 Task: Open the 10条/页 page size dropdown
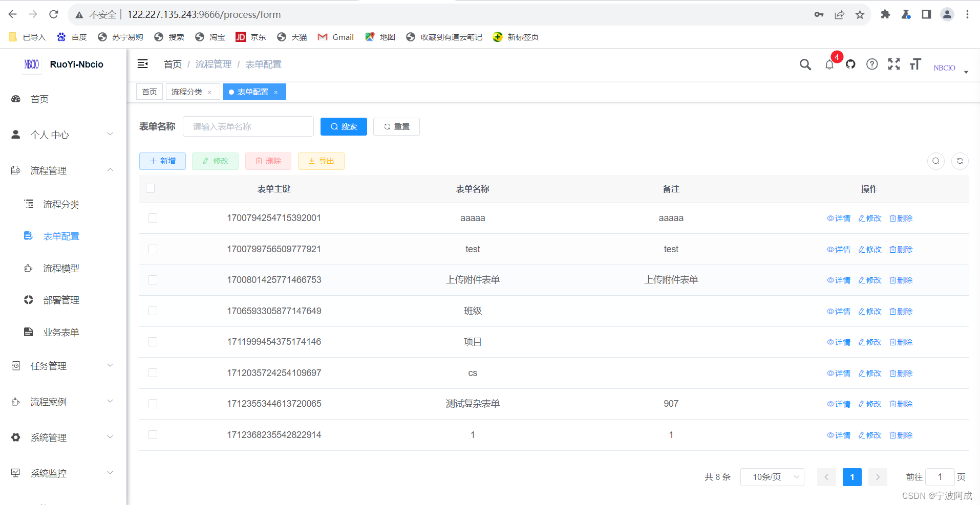coord(772,477)
